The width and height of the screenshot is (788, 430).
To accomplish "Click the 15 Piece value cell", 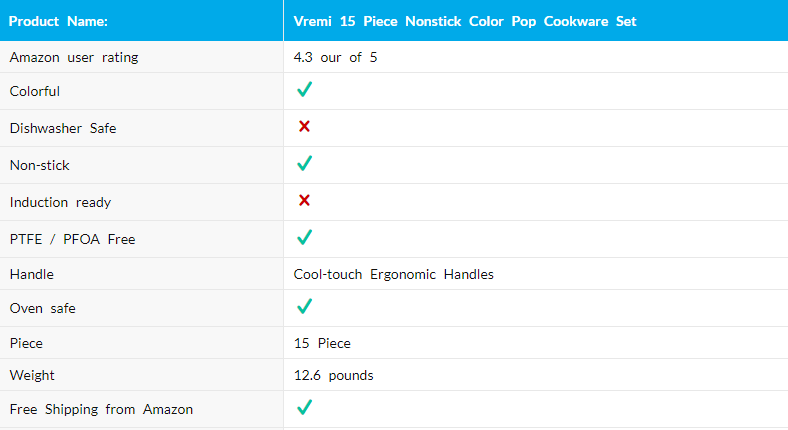I will 322,343.
